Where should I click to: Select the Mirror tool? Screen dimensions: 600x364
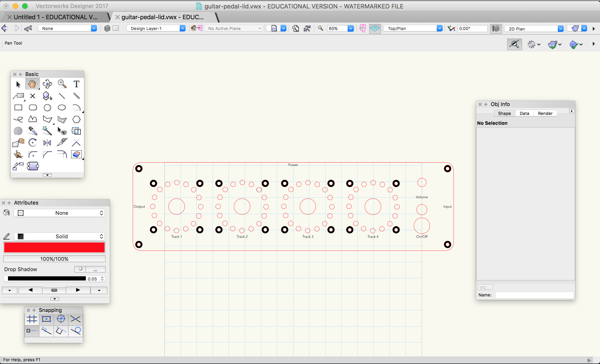[47, 143]
